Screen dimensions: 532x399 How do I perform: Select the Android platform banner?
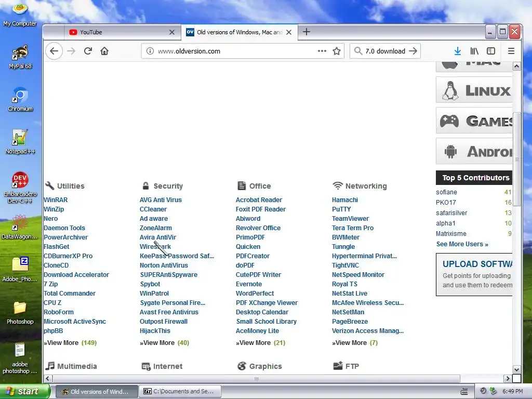[x=474, y=151]
